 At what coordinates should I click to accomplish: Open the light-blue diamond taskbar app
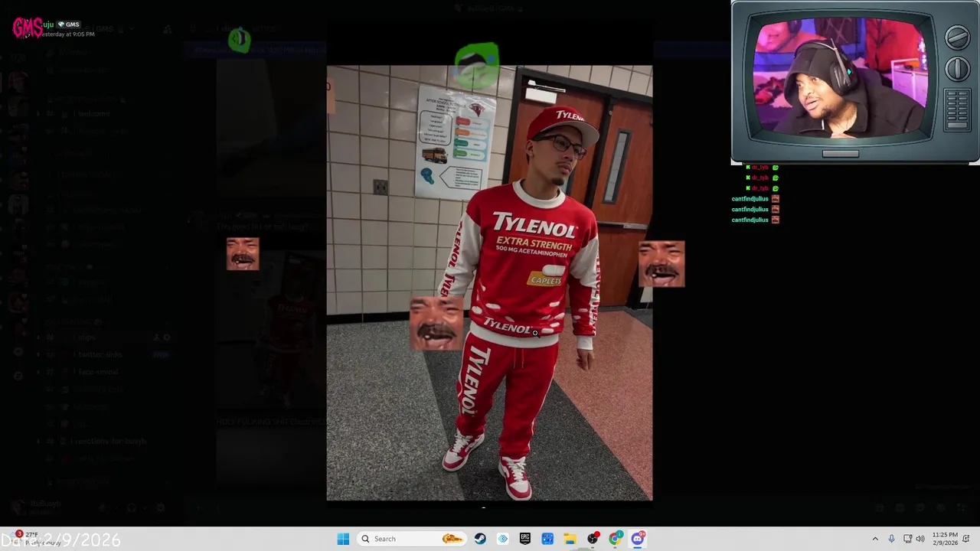pyautogui.click(x=503, y=539)
